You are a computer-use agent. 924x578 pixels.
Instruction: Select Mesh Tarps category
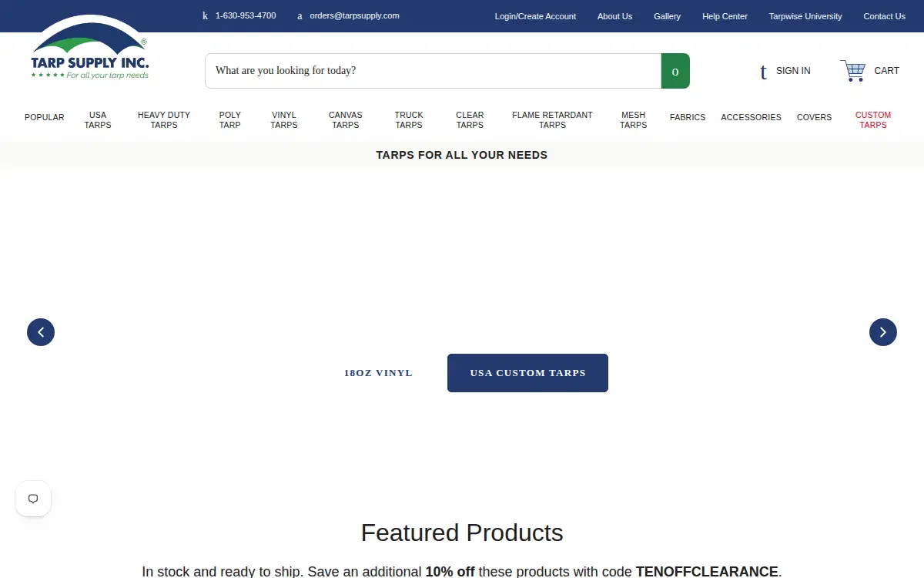[x=633, y=120]
